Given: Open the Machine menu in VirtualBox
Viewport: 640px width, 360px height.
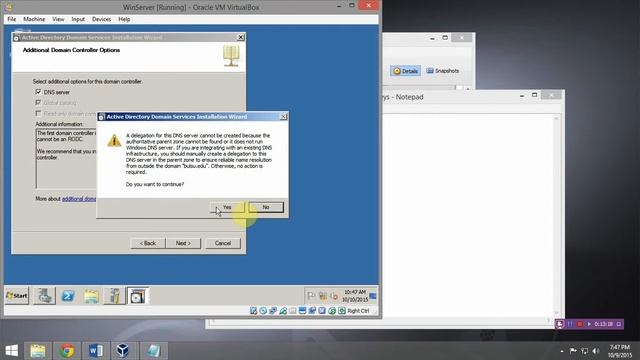Looking at the screenshot, I should (34, 19).
